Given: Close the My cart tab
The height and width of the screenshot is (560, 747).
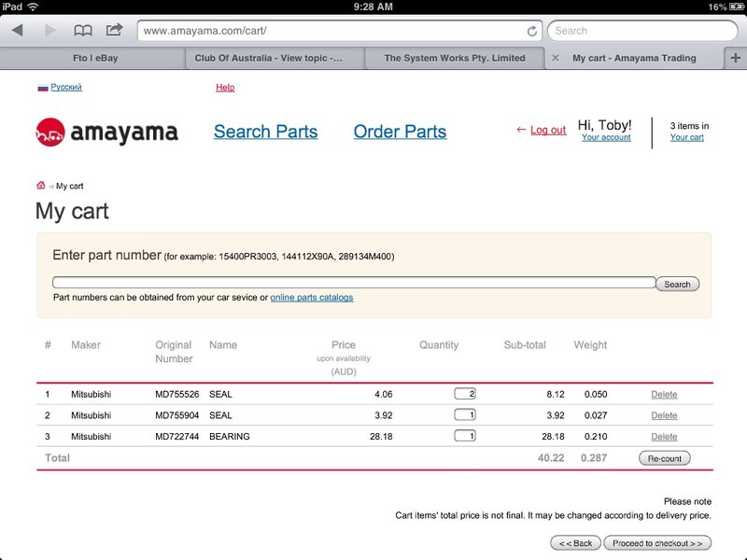Looking at the screenshot, I should 555,58.
